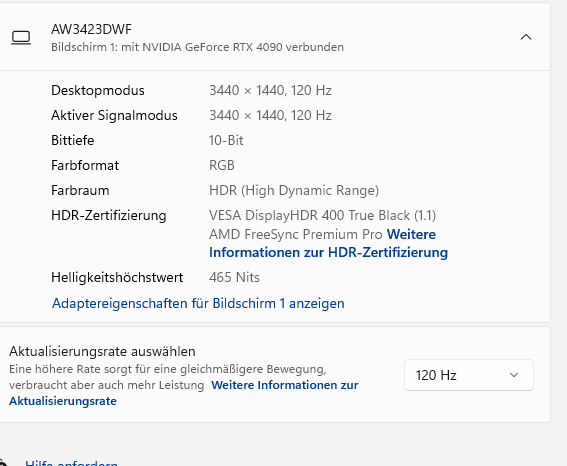Click the Bittiefe label
567x466 pixels.
point(73,140)
